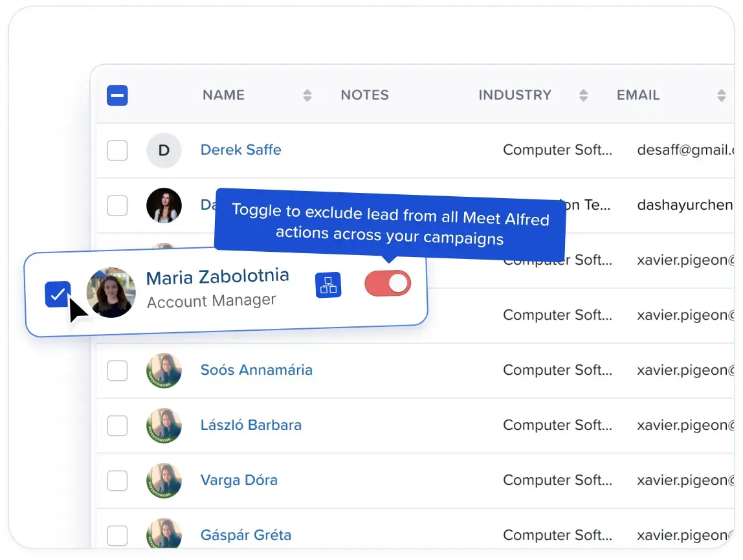Image resolution: width=743 pixels, height=560 pixels.
Task: Click the D avatar for Derek Saffe
Action: click(164, 150)
